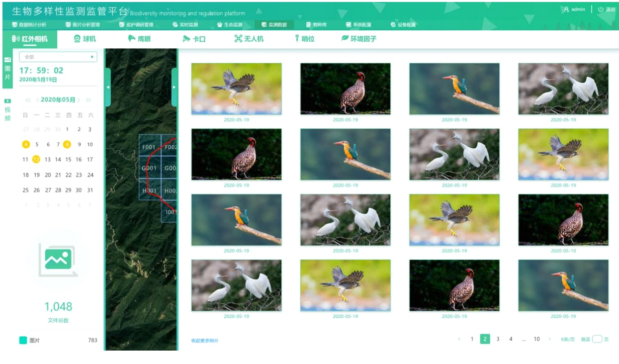Open the top-row white egrets photo
The image size is (619, 364).
pyautogui.click(x=563, y=89)
